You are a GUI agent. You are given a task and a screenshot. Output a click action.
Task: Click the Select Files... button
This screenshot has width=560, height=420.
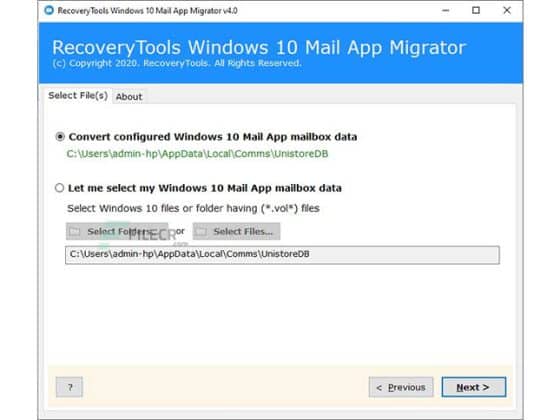(x=236, y=231)
